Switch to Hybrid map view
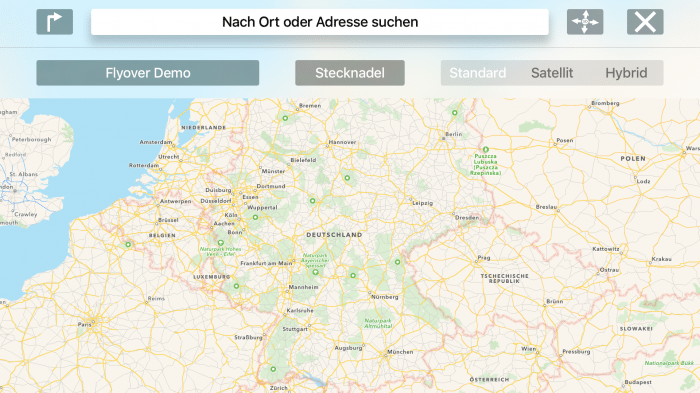 pos(626,73)
